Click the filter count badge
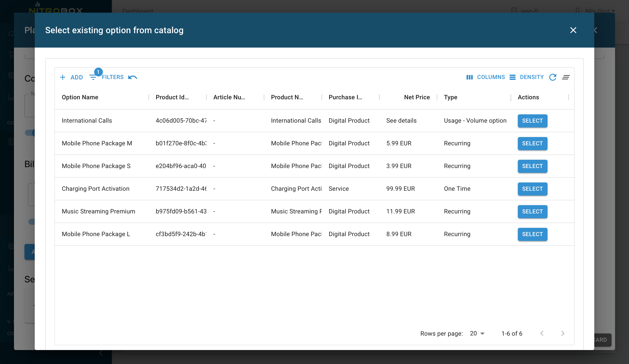Screen dimensions: 629x364 point(98,72)
